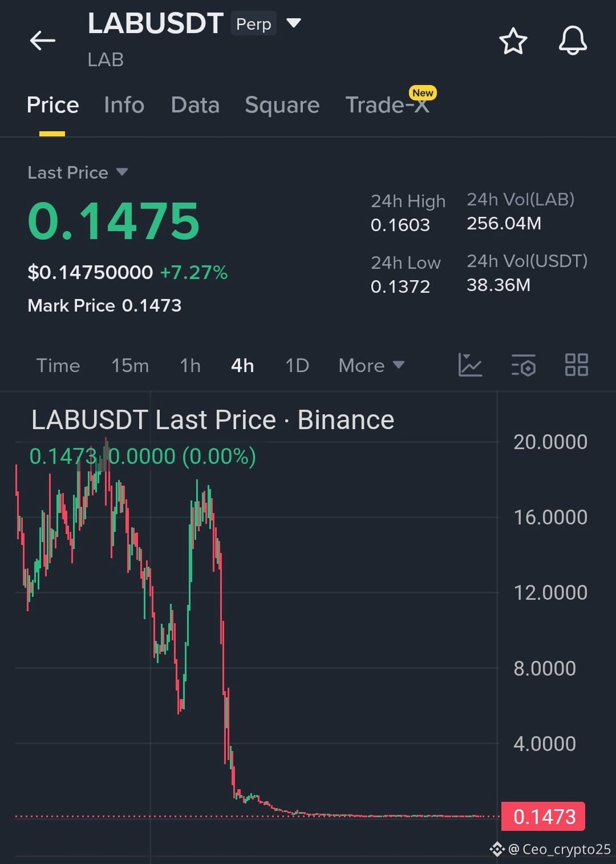Click the 24h Low value 0.1372
This screenshot has height=864, width=616.
pyautogui.click(x=400, y=286)
